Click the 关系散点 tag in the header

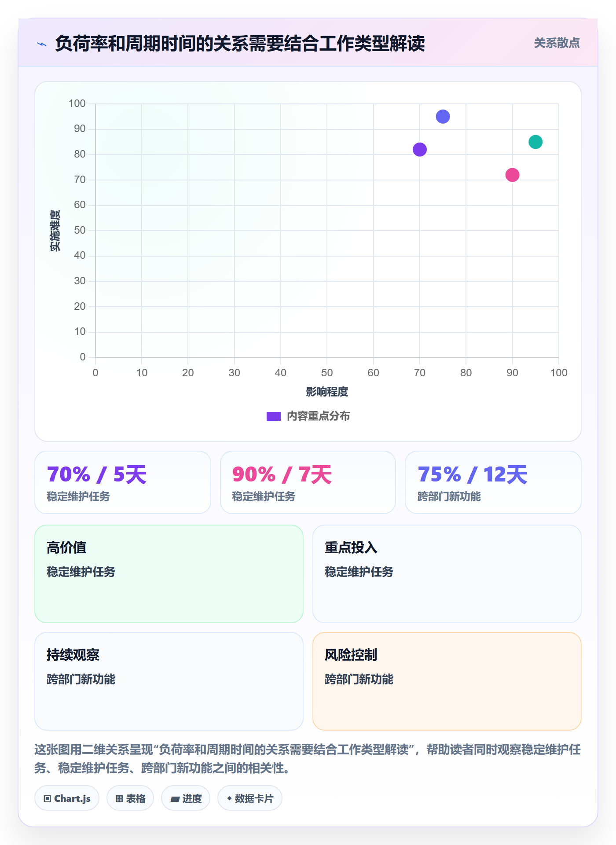point(557,43)
